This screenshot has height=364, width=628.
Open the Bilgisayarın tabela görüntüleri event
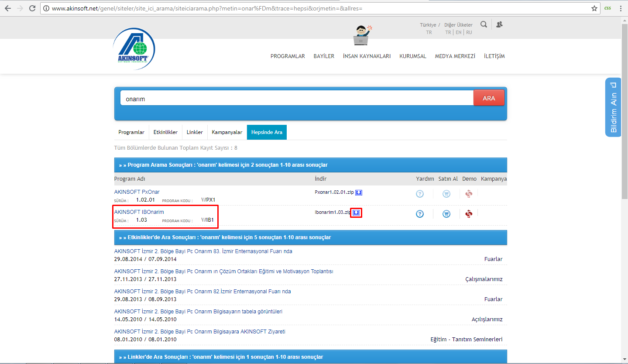(198, 312)
